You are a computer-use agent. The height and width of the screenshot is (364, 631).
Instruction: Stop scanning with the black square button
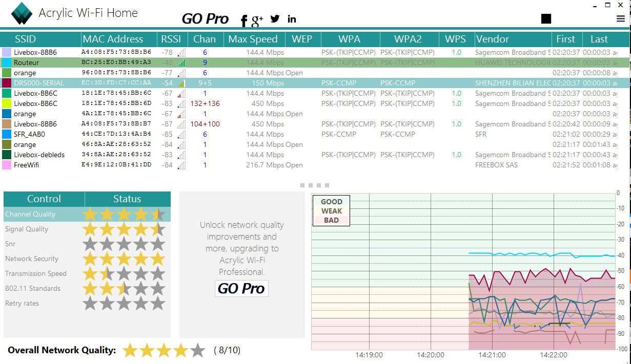tap(546, 18)
